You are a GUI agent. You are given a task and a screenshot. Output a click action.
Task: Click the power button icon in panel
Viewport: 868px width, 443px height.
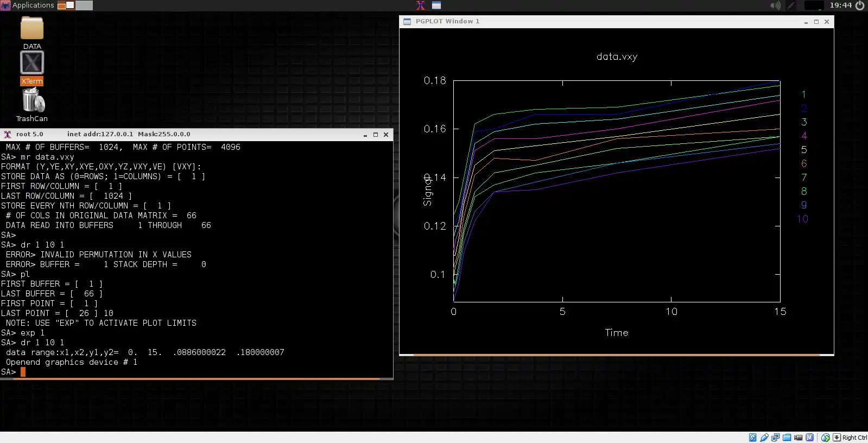tap(860, 5)
